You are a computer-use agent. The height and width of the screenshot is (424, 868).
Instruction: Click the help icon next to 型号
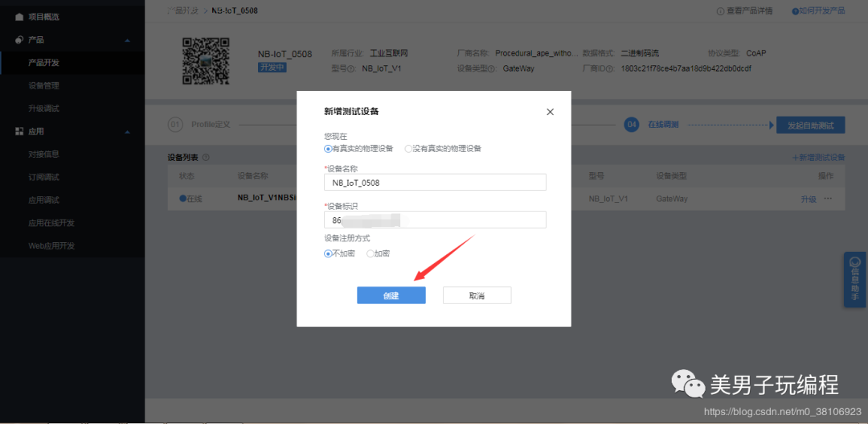pyautogui.click(x=351, y=69)
